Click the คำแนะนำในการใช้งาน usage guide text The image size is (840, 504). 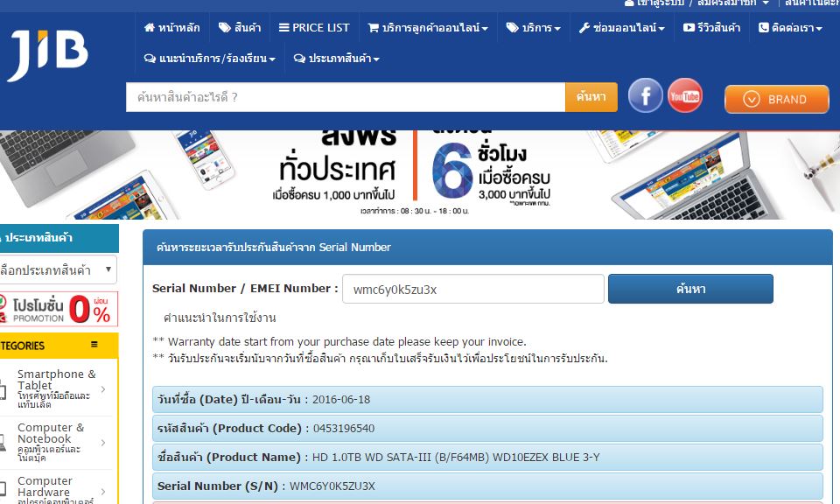click(220, 318)
